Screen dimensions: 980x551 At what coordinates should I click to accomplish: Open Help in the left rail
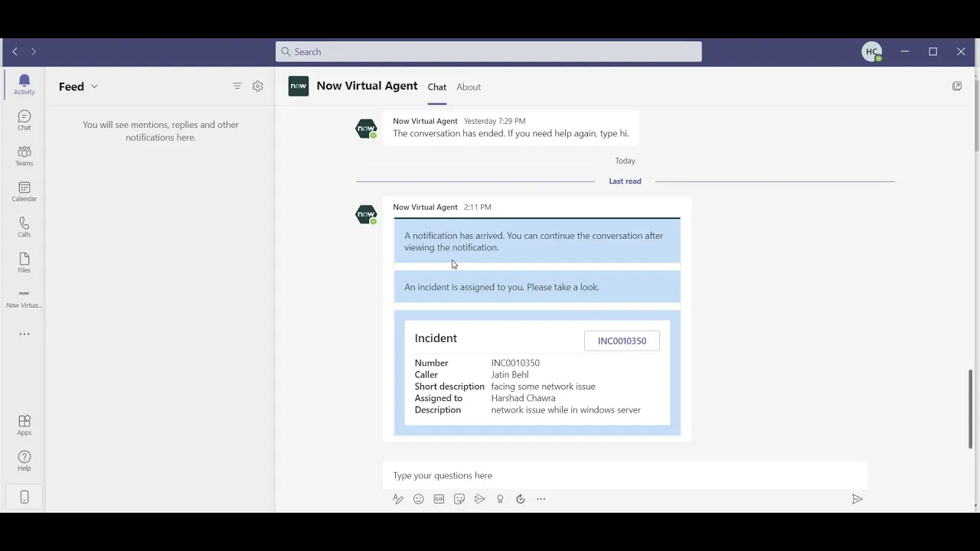point(24,461)
